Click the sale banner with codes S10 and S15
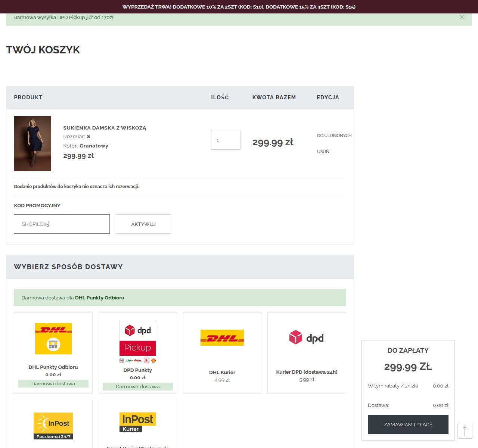The image size is (478, 448). [x=239, y=7]
